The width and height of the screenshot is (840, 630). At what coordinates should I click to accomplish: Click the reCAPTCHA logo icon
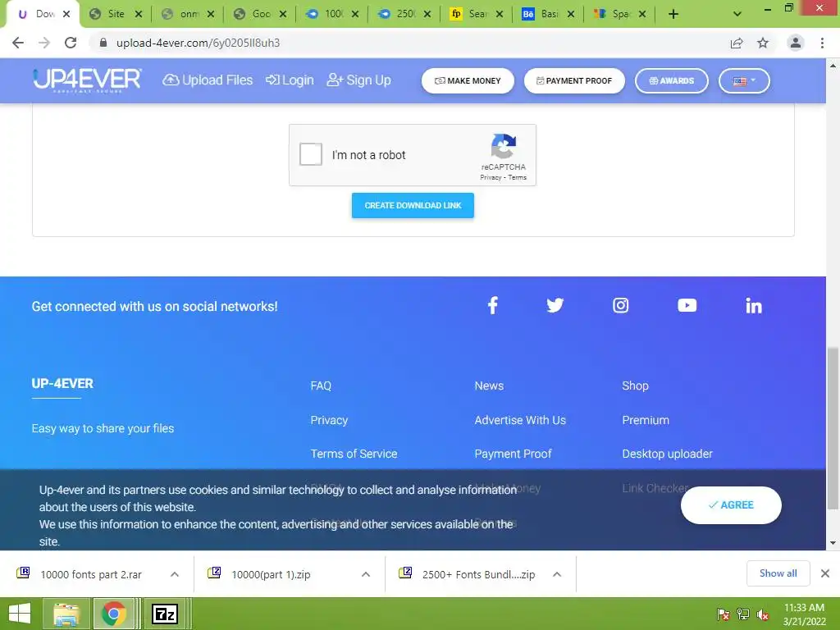(x=503, y=146)
